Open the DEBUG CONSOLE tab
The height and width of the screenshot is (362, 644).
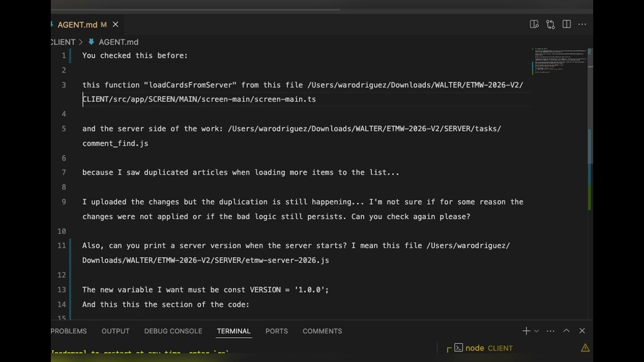[173, 331]
